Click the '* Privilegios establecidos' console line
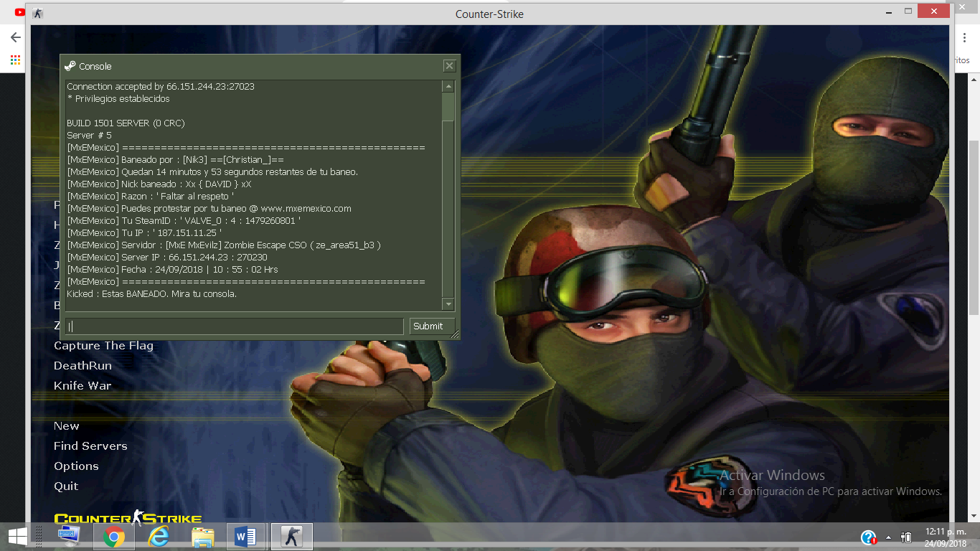 (x=118, y=99)
